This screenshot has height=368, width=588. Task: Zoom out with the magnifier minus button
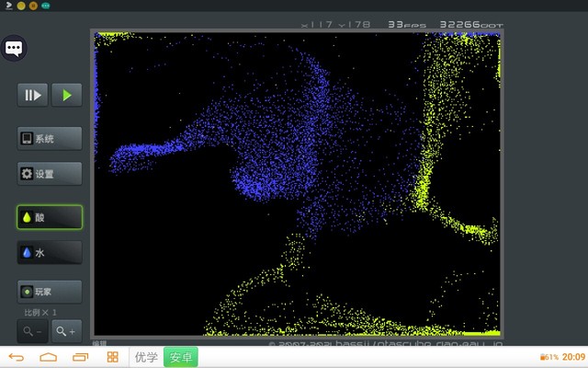[33, 330]
